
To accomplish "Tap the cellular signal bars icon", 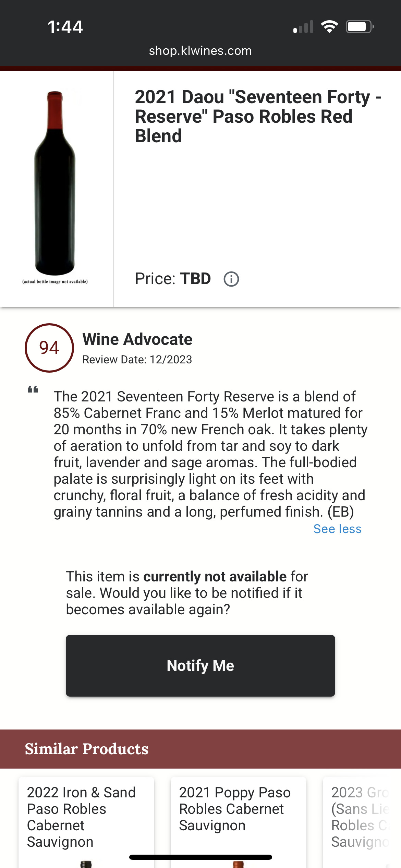I will (303, 27).
